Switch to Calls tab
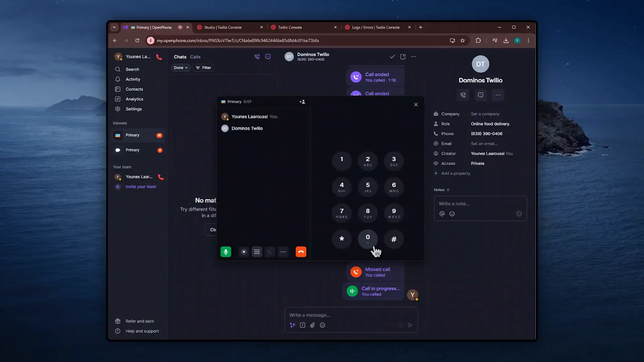This screenshot has height=362, width=644. point(195,57)
